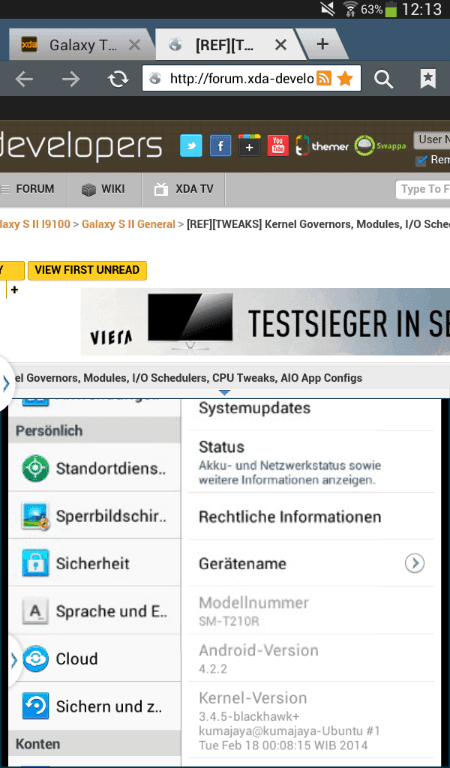Image resolution: width=450 pixels, height=768 pixels.
Task: Tap the bookmark star in address bar
Action: 346,78
